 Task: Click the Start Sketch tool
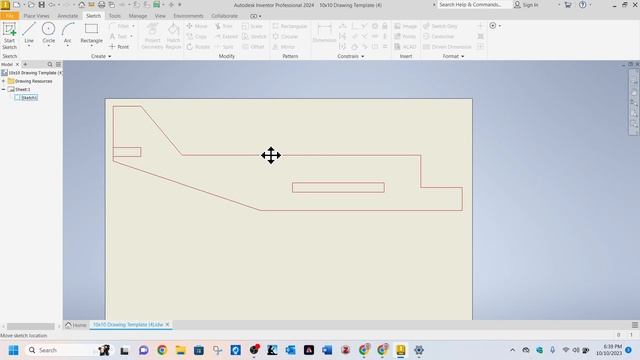click(9, 36)
